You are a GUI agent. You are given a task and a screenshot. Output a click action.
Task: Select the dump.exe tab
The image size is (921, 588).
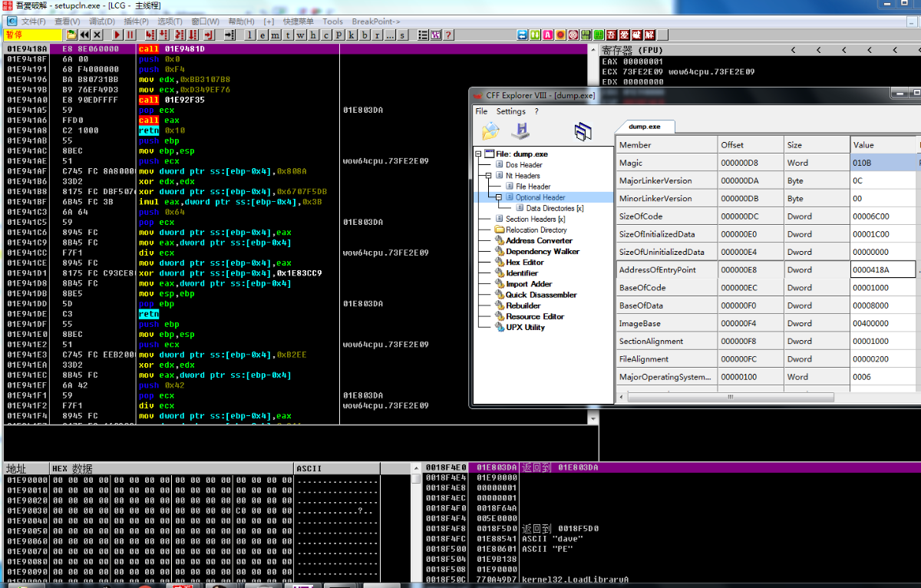(x=644, y=127)
